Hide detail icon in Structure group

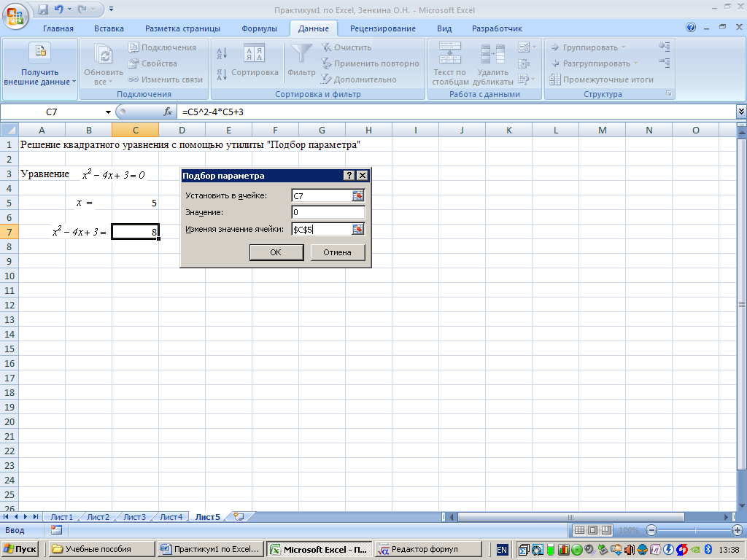[665, 63]
